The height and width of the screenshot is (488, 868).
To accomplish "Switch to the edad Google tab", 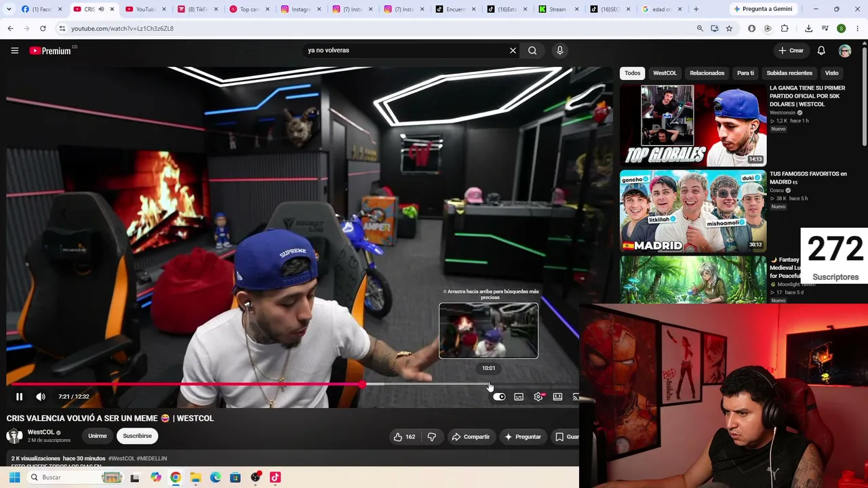I will pyautogui.click(x=662, y=9).
